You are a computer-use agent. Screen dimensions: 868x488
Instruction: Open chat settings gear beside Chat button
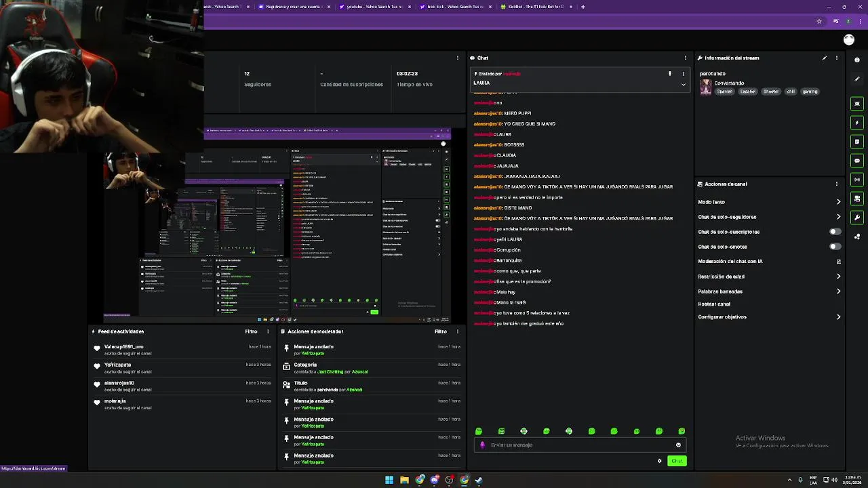(x=659, y=461)
